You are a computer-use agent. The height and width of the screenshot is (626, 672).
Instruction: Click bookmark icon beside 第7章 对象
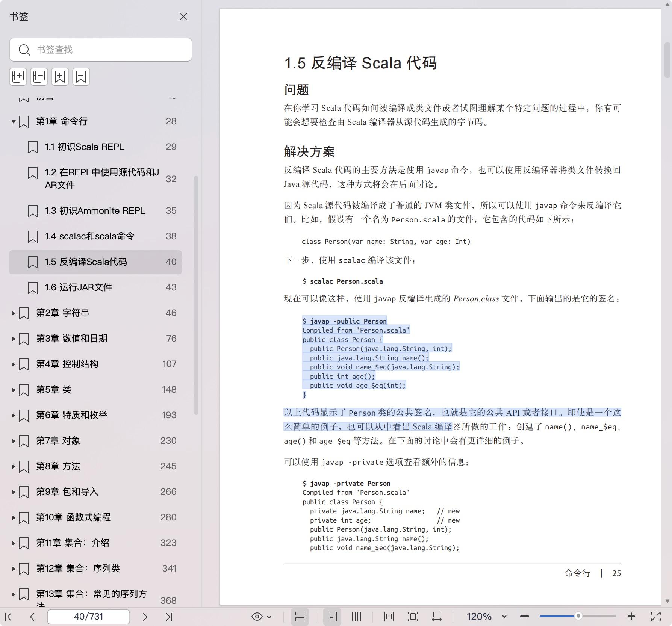click(24, 441)
